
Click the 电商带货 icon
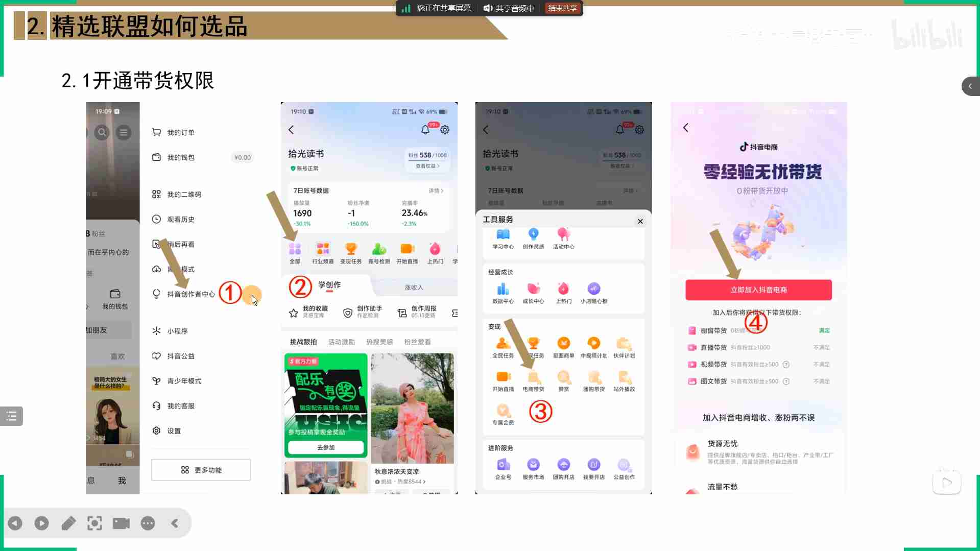[x=533, y=381]
